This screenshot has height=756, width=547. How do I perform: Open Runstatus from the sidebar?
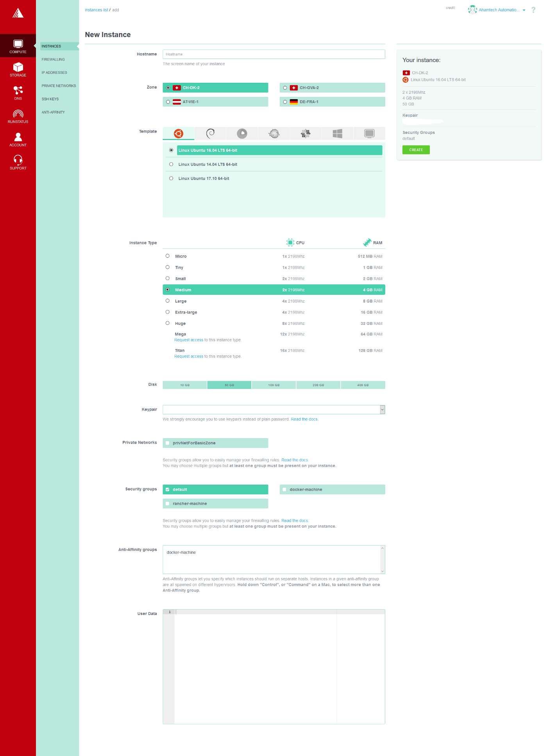pos(18,116)
